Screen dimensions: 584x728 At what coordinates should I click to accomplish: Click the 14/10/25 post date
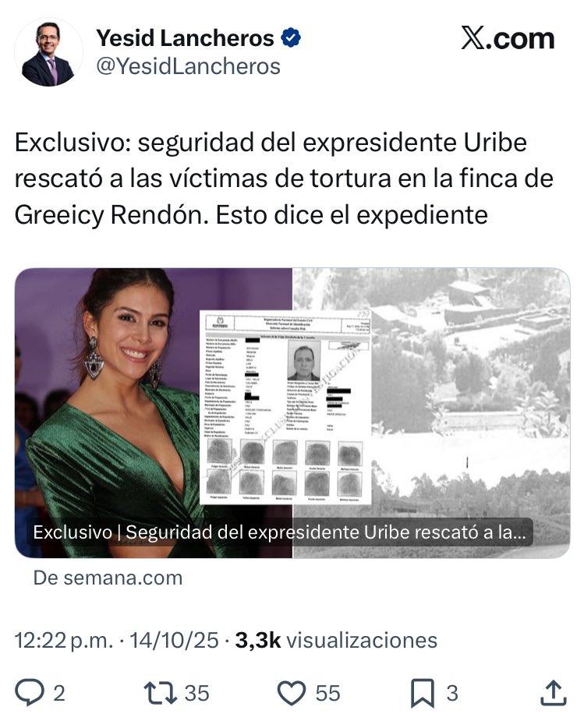coord(174,640)
